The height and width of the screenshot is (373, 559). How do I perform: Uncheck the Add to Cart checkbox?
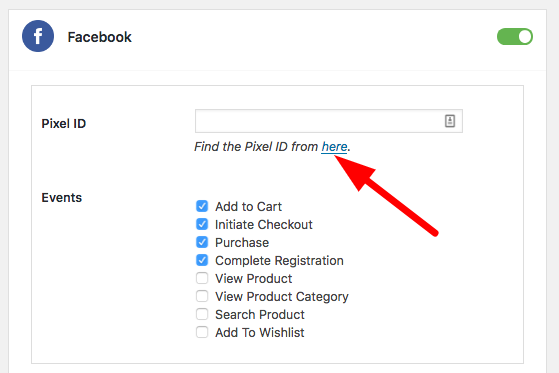(x=202, y=206)
